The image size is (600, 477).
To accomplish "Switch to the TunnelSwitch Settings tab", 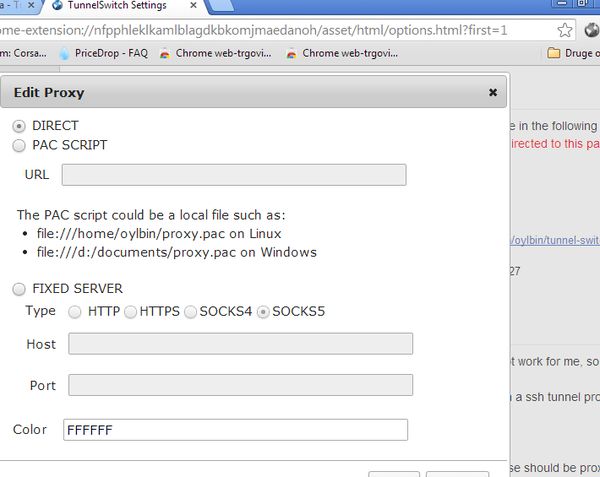I will point(117,5).
